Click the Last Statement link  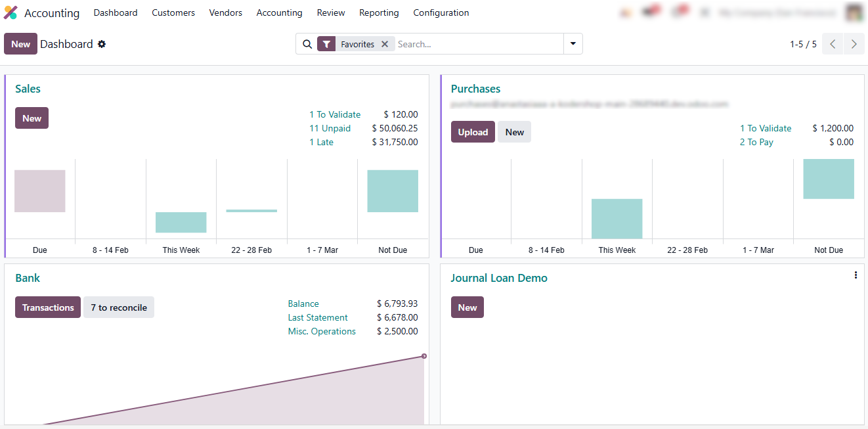click(318, 317)
